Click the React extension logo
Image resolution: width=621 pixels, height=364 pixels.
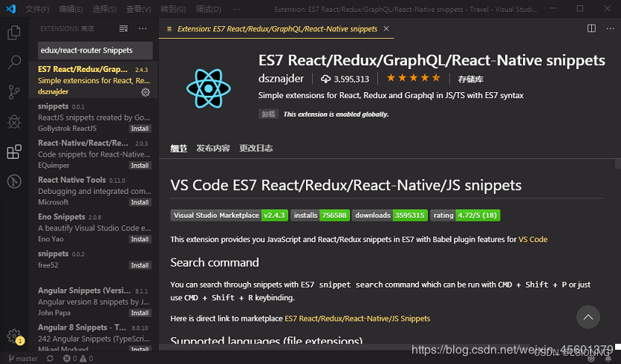tap(208, 88)
